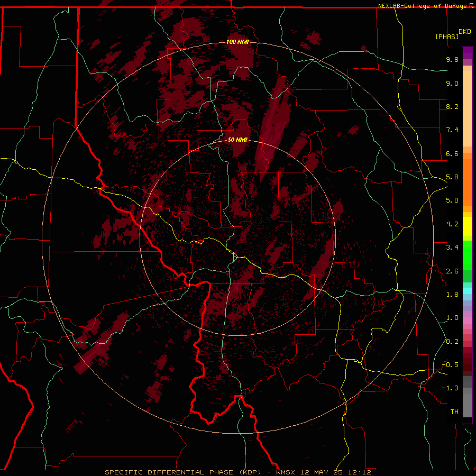Click the -1.3 scale value label
The image size is (476, 476).
[x=450, y=388]
